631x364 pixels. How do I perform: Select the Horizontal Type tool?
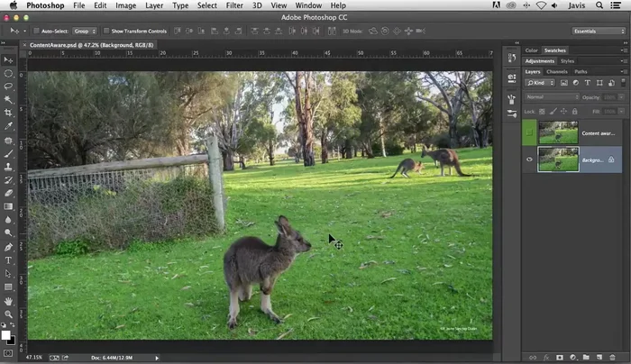[8, 260]
